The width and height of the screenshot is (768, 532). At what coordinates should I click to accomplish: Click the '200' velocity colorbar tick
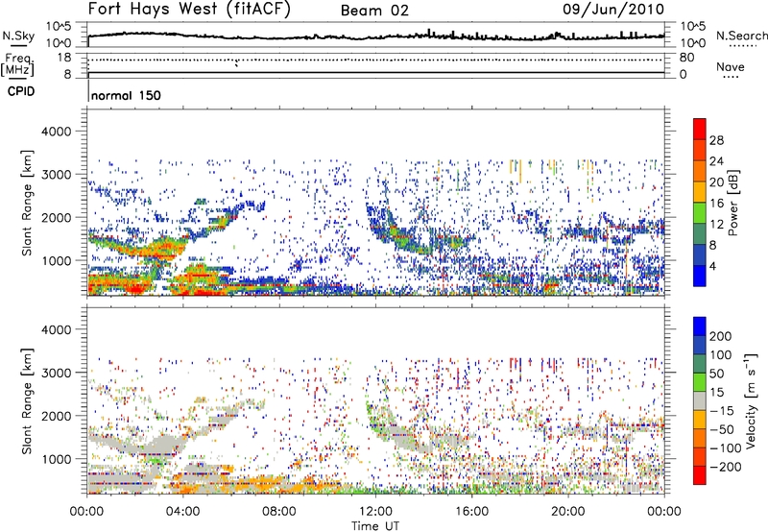pyautogui.click(x=721, y=336)
